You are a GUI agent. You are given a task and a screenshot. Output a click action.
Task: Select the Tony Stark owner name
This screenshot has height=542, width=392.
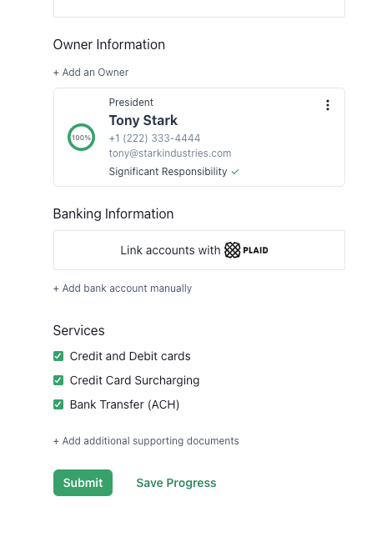pos(143,120)
